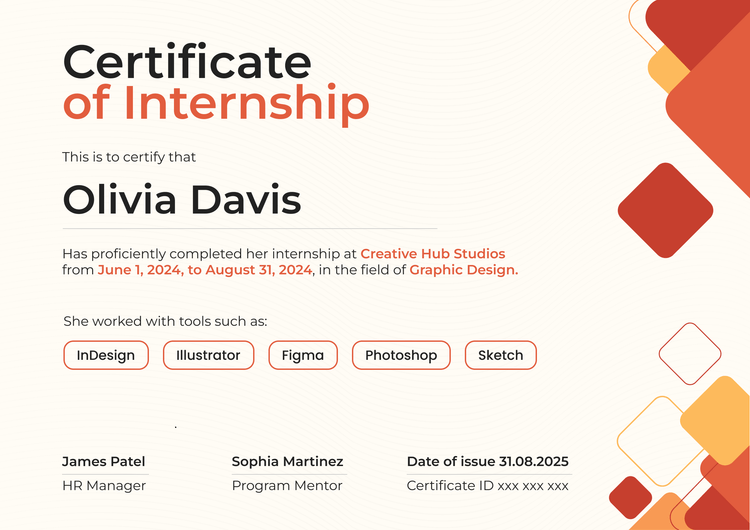Click the Graphic Design highlighted text
Viewport: 750px width, 530px height.
[x=463, y=270]
